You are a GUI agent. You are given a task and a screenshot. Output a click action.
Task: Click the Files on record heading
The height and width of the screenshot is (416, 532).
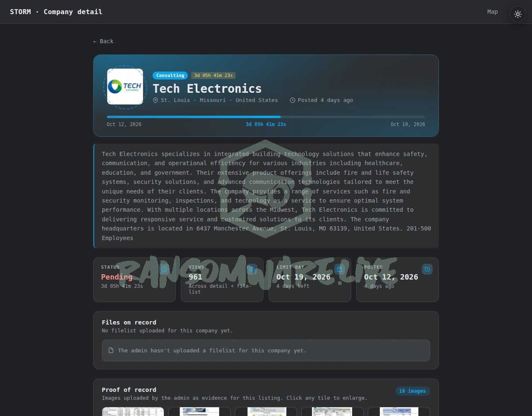coord(129,322)
